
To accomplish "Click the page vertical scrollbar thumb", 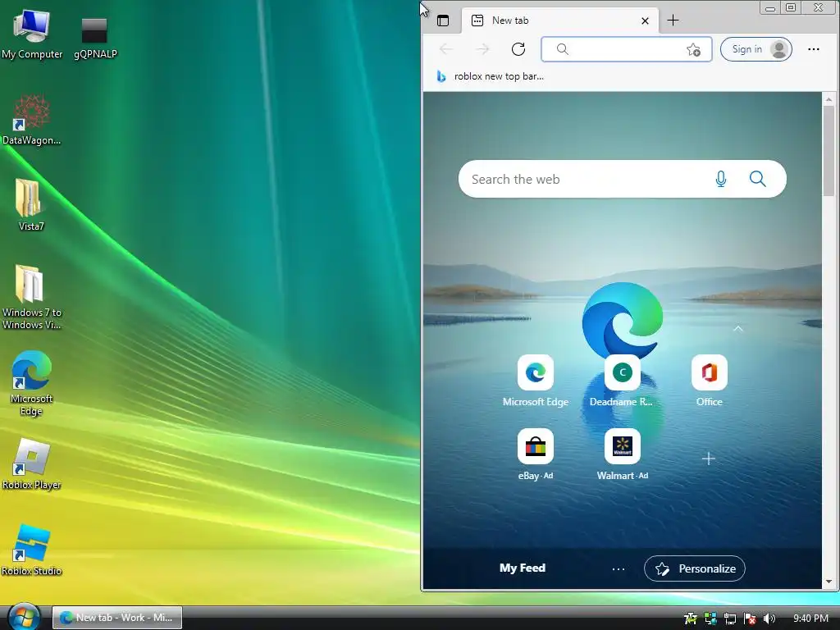I will (829, 151).
